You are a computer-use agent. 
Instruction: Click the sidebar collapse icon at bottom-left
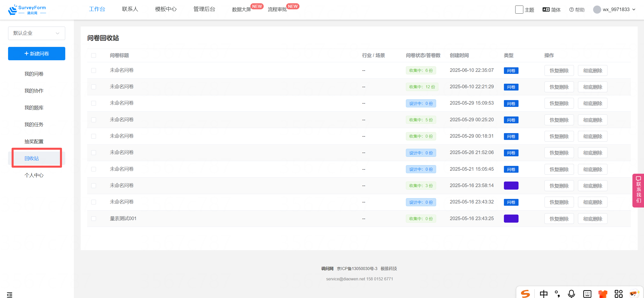(x=10, y=294)
